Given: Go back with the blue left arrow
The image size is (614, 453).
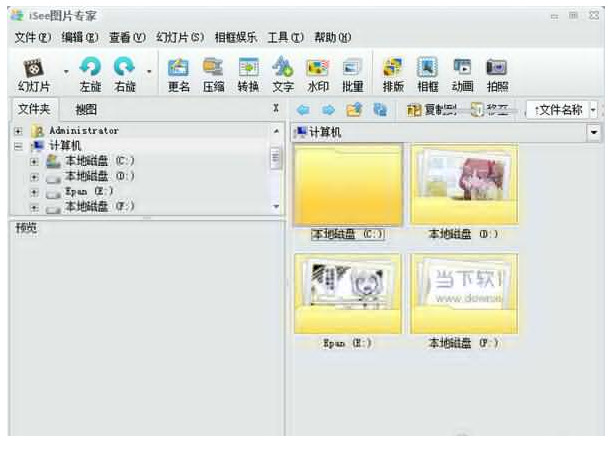Looking at the screenshot, I should click(x=303, y=110).
